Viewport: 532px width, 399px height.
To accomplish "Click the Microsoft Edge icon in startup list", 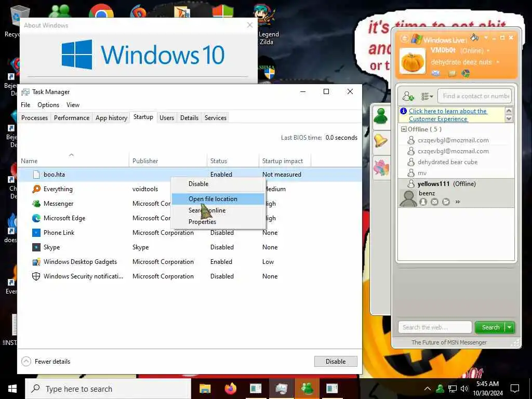I will [36, 218].
